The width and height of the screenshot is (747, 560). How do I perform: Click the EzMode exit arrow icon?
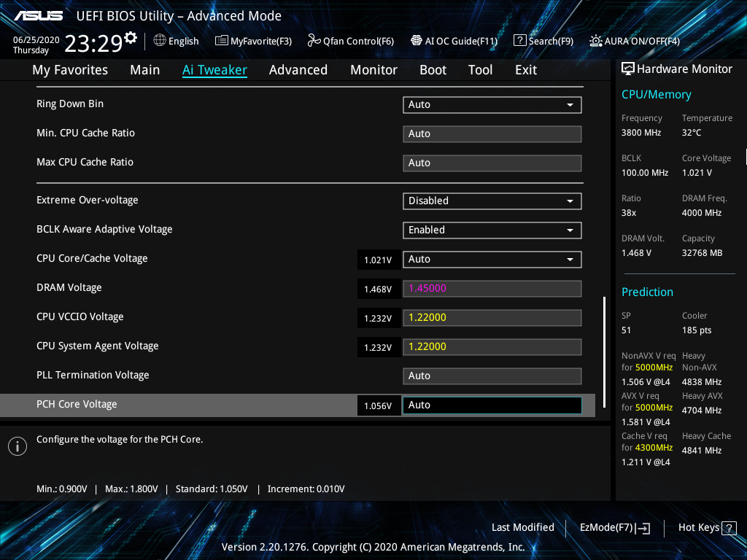[643, 528]
